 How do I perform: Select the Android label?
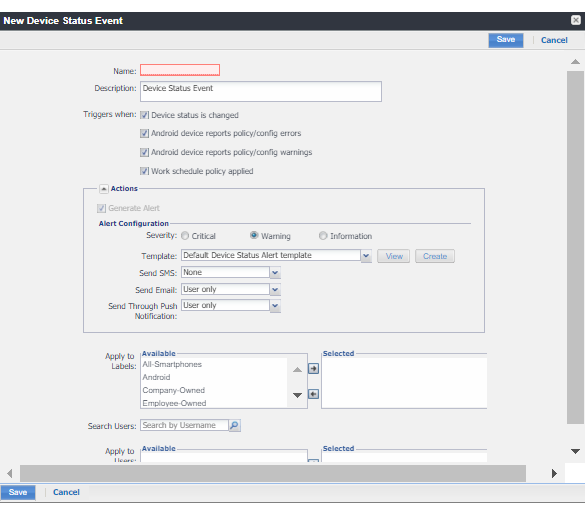pos(156,377)
